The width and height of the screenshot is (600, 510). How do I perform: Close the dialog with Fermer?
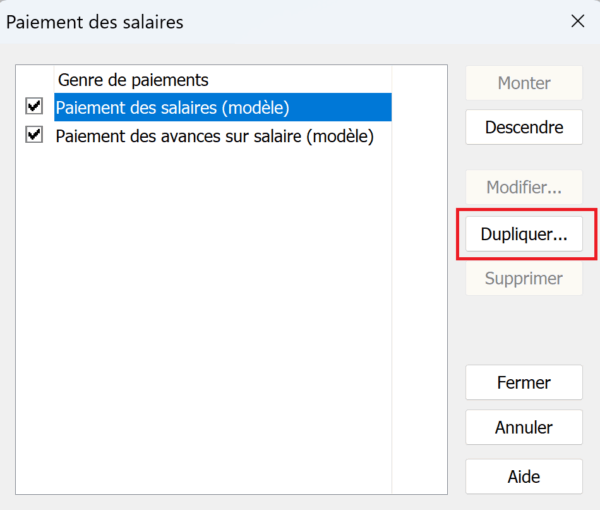(x=524, y=383)
